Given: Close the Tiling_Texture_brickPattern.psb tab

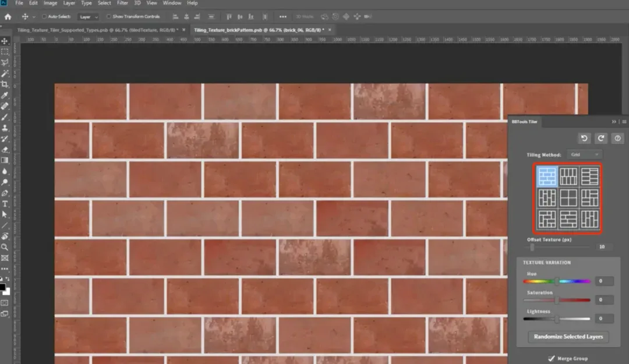Looking at the screenshot, I should click(x=330, y=30).
